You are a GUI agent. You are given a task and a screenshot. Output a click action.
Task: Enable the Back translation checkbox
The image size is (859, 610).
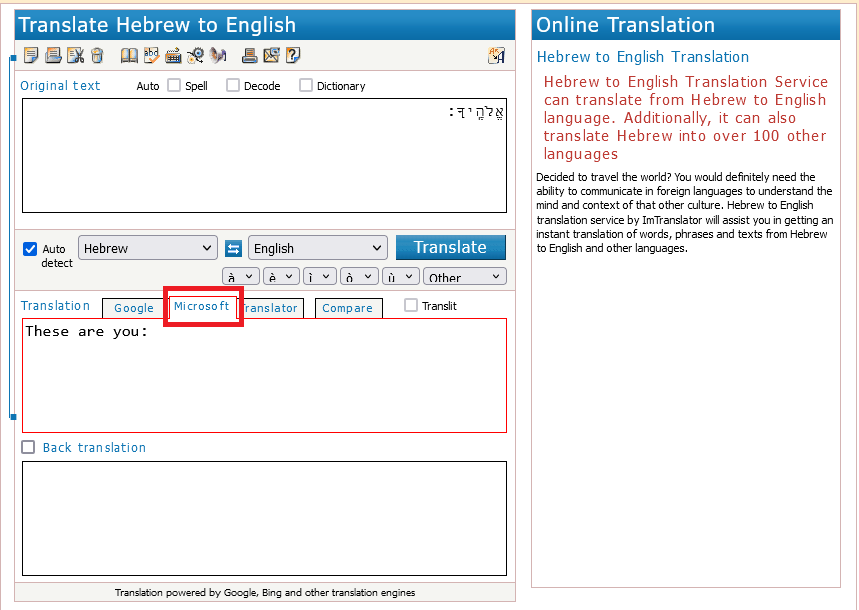pyautogui.click(x=28, y=448)
